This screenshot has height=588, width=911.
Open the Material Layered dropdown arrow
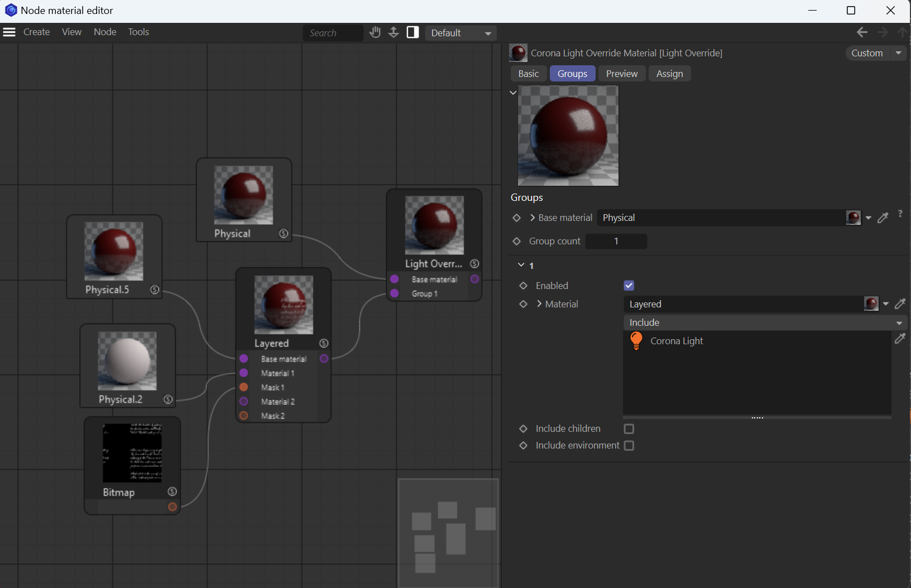(886, 304)
